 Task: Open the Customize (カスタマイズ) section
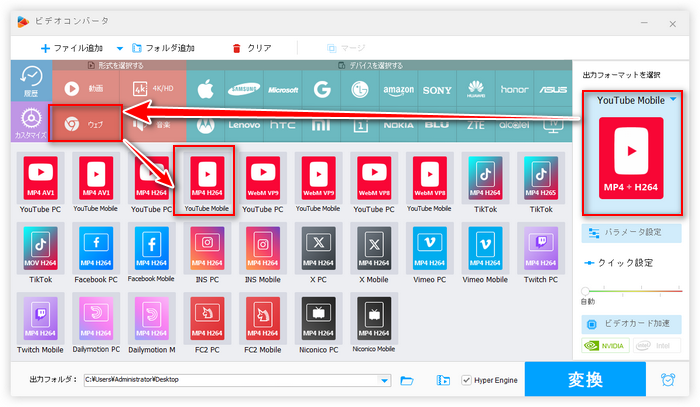click(x=31, y=122)
